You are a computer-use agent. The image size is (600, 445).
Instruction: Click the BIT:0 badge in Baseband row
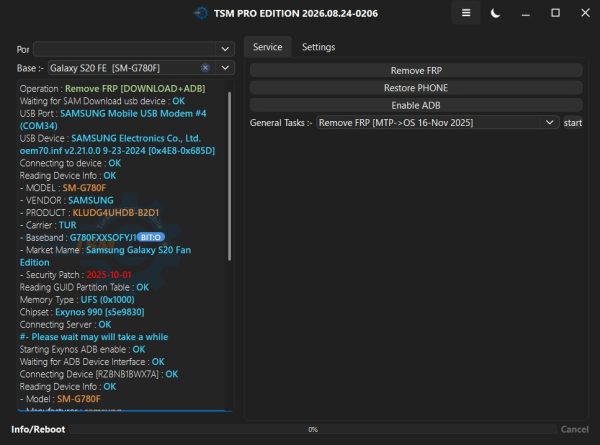tap(151, 237)
